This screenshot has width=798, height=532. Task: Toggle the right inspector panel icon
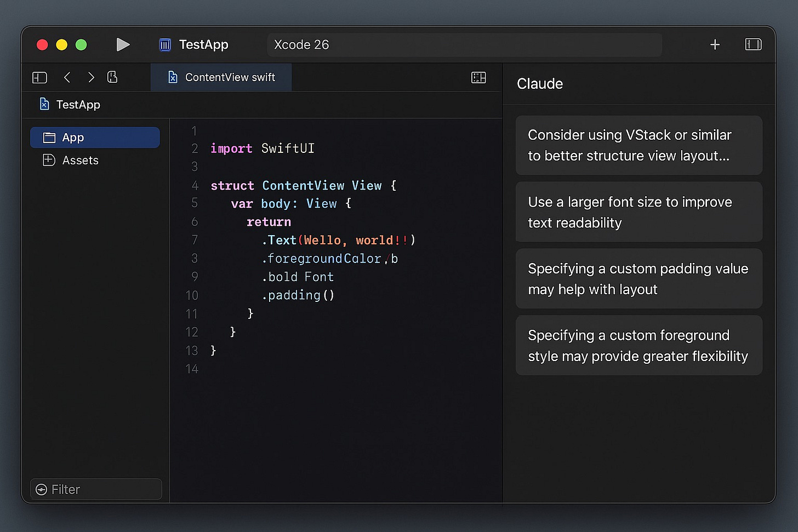coord(754,44)
